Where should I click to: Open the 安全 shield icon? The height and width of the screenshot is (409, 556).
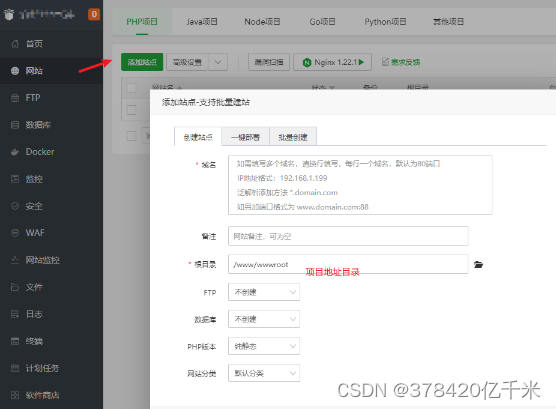[x=15, y=206]
